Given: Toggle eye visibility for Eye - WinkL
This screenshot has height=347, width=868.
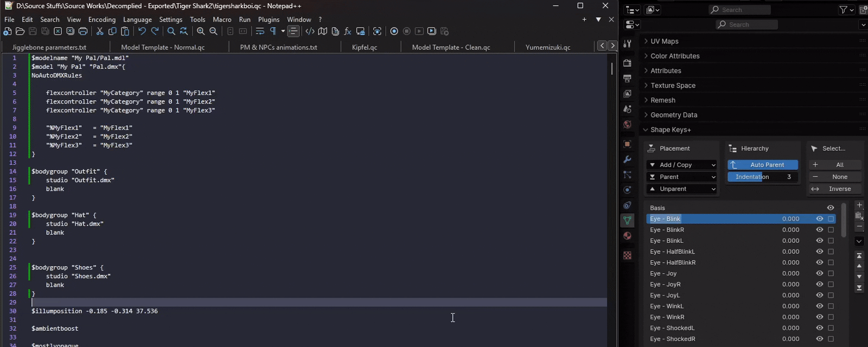Looking at the screenshot, I should (819, 306).
